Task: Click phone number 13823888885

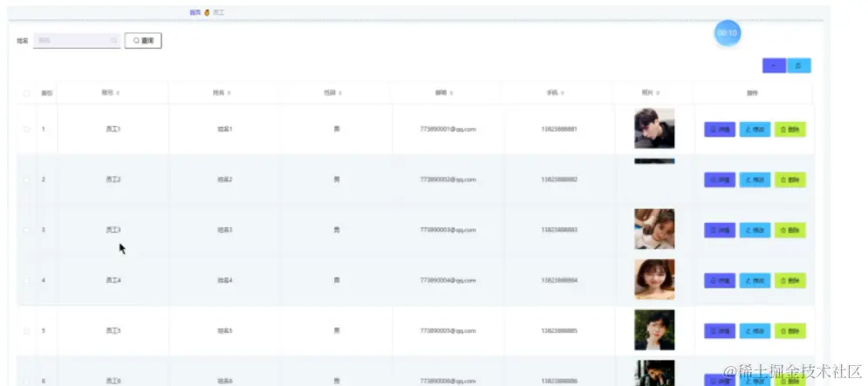Action: tap(559, 331)
